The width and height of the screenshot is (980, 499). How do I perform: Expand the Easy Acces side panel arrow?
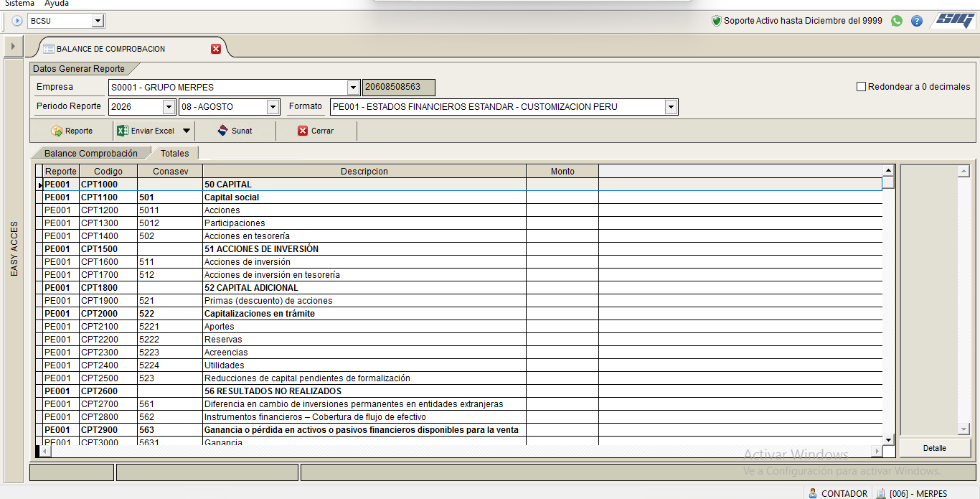(13, 46)
